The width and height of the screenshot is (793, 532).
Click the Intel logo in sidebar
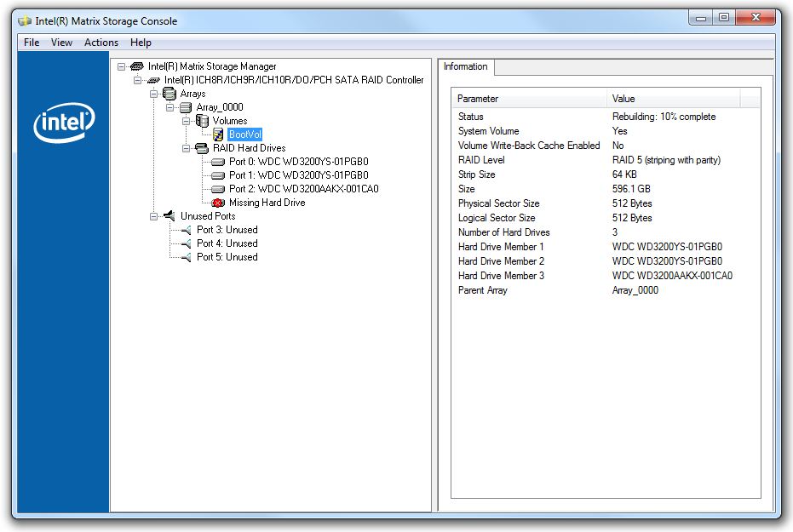[x=64, y=123]
